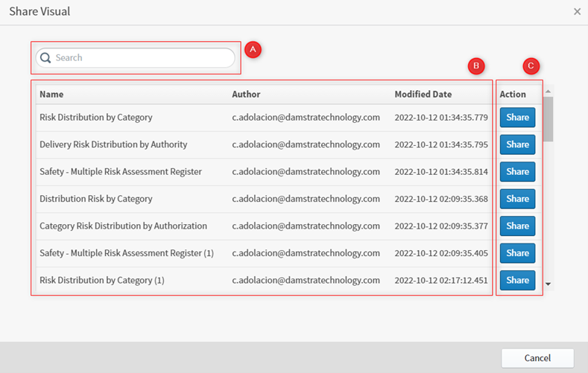
Task: Share Safety - Multiple Risk Assessment Register (1)
Action: coord(517,253)
